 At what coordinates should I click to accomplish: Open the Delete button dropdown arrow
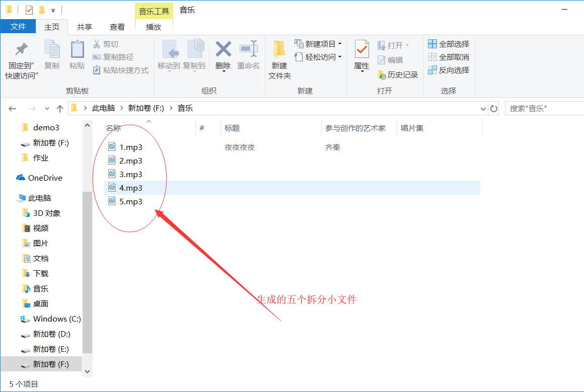point(224,71)
